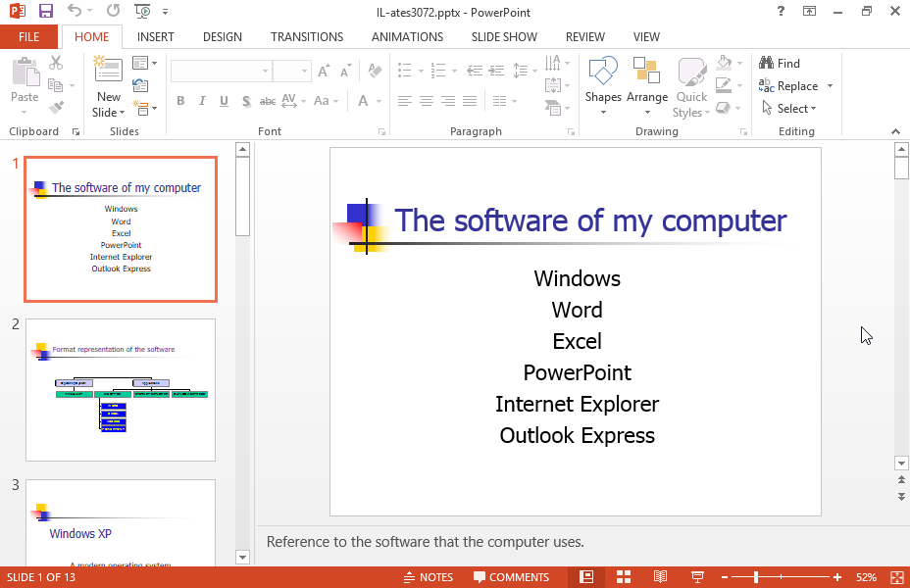The image size is (910, 588).
Task: Toggle Italic formatting
Action: coord(202,101)
